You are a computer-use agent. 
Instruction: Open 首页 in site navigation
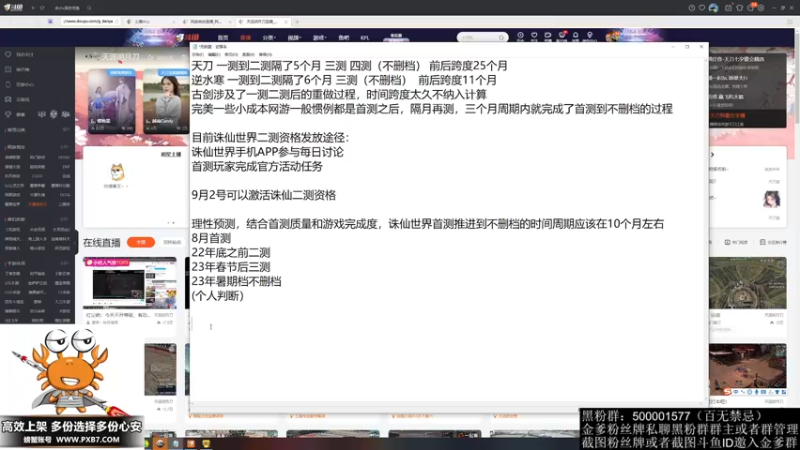tap(223, 38)
